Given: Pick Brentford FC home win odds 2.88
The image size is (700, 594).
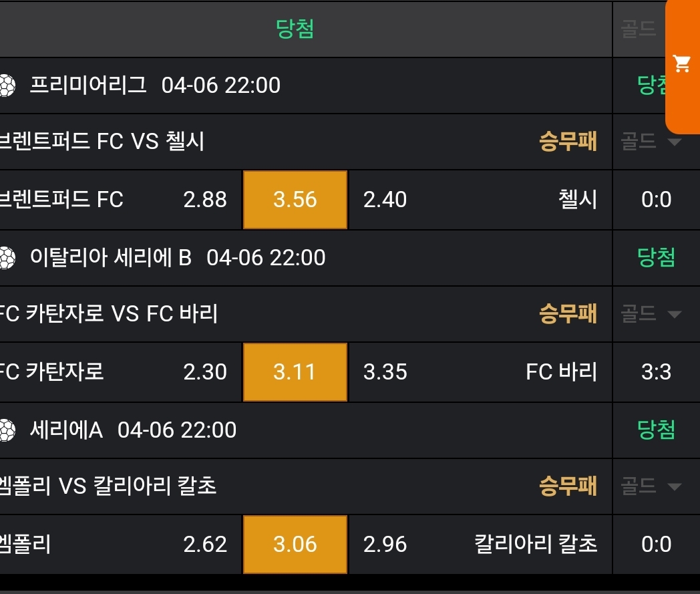Looking at the screenshot, I should [x=205, y=200].
